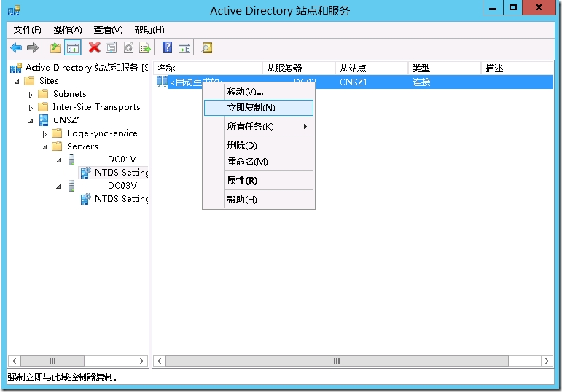Click the application icon in title bar
This screenshot has width=562, height=392.
(14, 10)
